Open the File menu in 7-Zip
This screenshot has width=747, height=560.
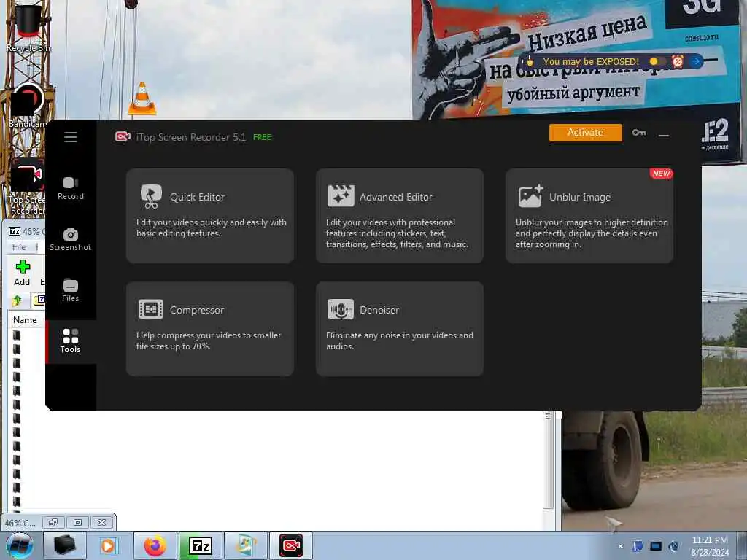[x=19, y=246]
